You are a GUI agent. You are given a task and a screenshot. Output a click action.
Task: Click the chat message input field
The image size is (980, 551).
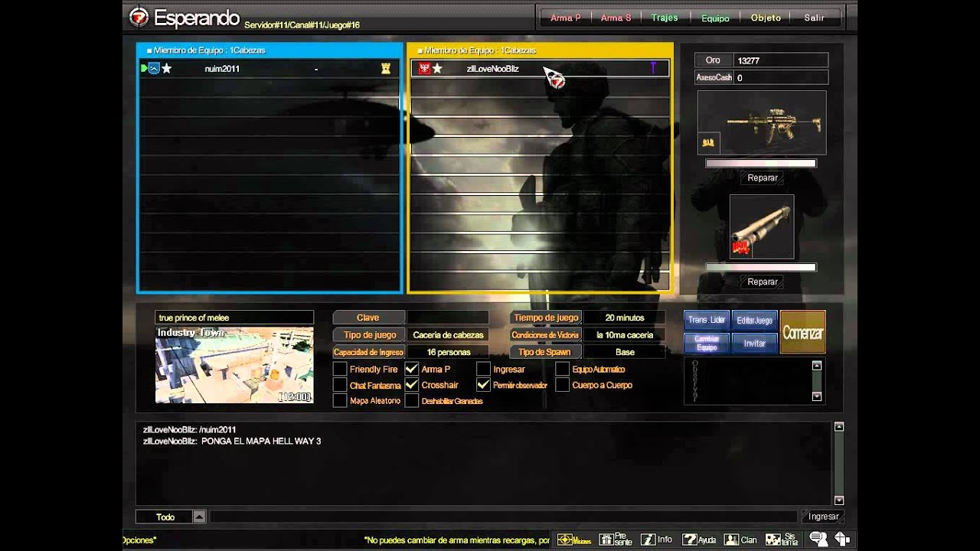pos(504,517)
